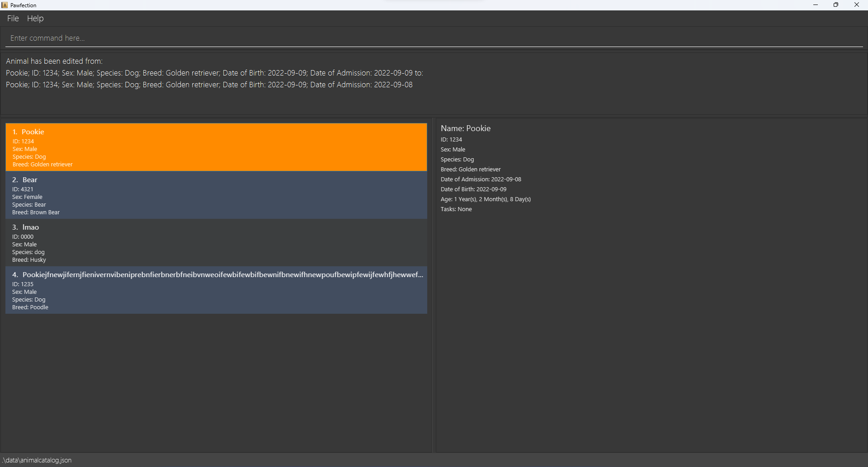
Task: Select the lmao animal card name
Action: coord(31,227)
